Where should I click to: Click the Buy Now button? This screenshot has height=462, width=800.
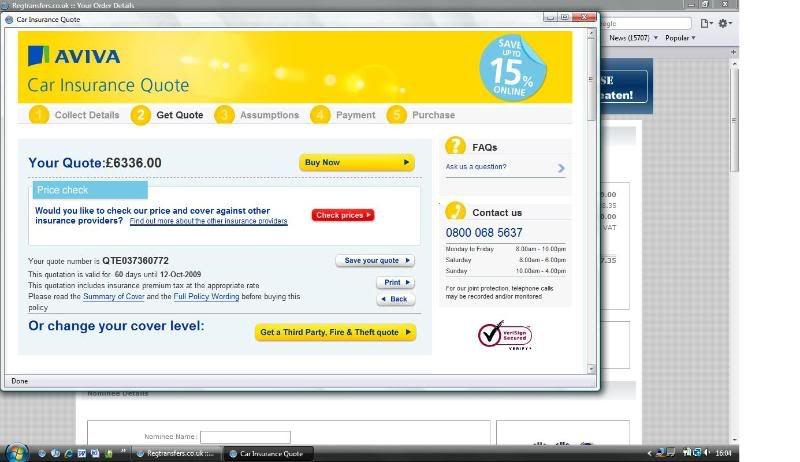[x=357, y=163]
